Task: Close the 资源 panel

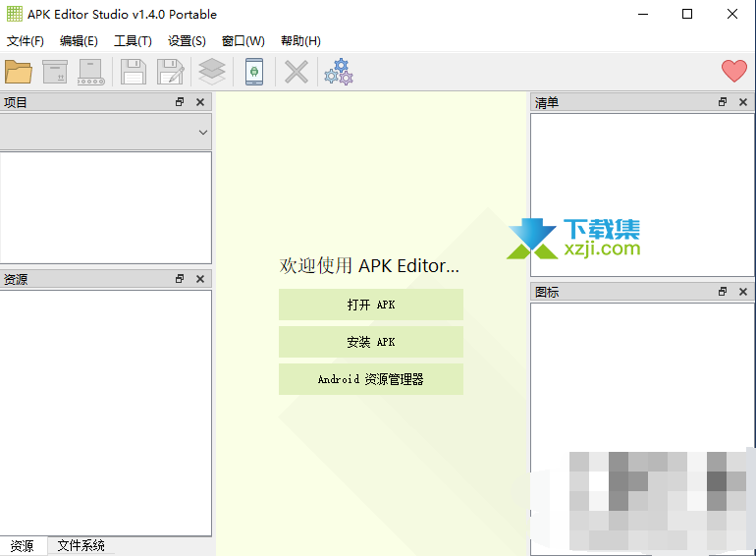Action: pyautogui.click(x=200, y=279)
